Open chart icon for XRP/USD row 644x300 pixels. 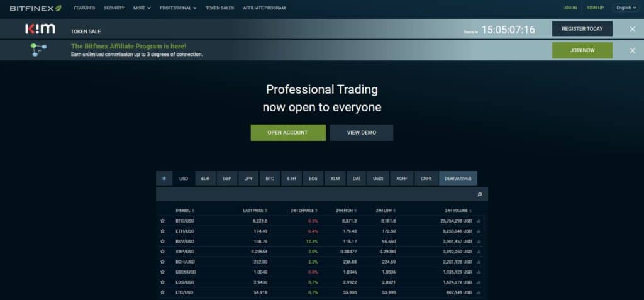click(x=479, y=252)
